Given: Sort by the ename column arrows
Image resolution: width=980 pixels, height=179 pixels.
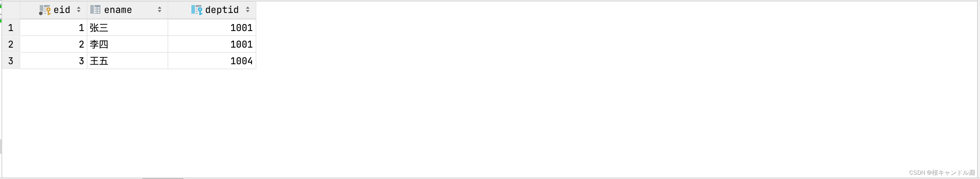Looking at the screenshot, I should (159, 9).
